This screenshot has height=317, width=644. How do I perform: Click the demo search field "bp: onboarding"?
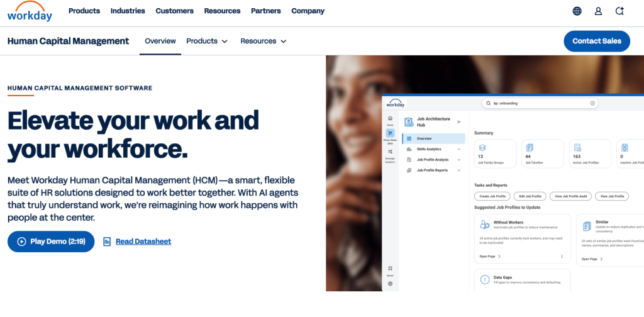(x=540, y=103)
